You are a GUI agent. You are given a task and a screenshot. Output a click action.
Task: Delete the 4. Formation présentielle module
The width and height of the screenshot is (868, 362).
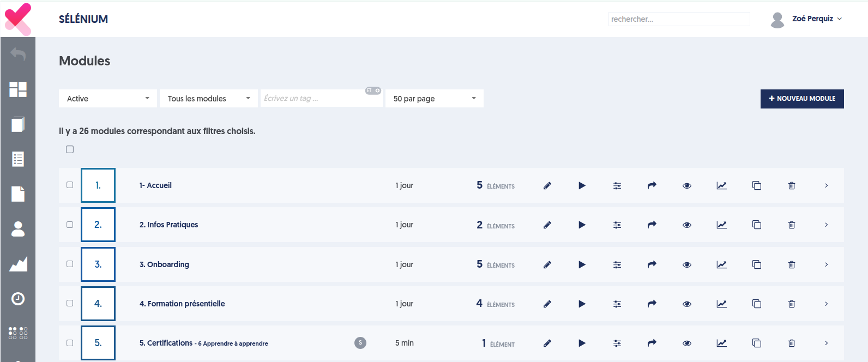click(x=792, y=304)
